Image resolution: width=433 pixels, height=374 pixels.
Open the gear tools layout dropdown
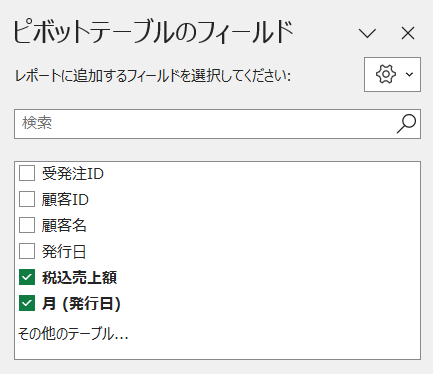[392, 74]
